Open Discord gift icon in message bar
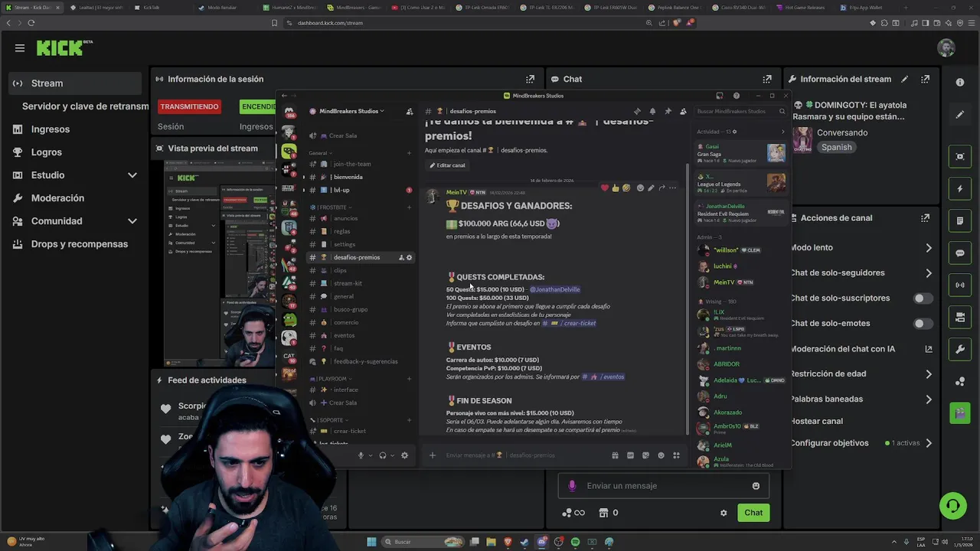The height and width of the screenshot is (551, 980). point(615,455)
